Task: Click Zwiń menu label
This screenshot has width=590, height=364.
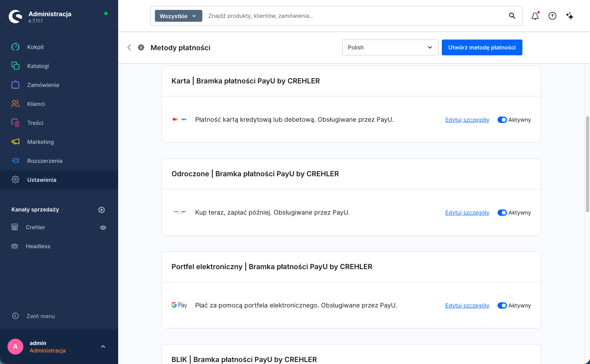Action: pos(41,316)
